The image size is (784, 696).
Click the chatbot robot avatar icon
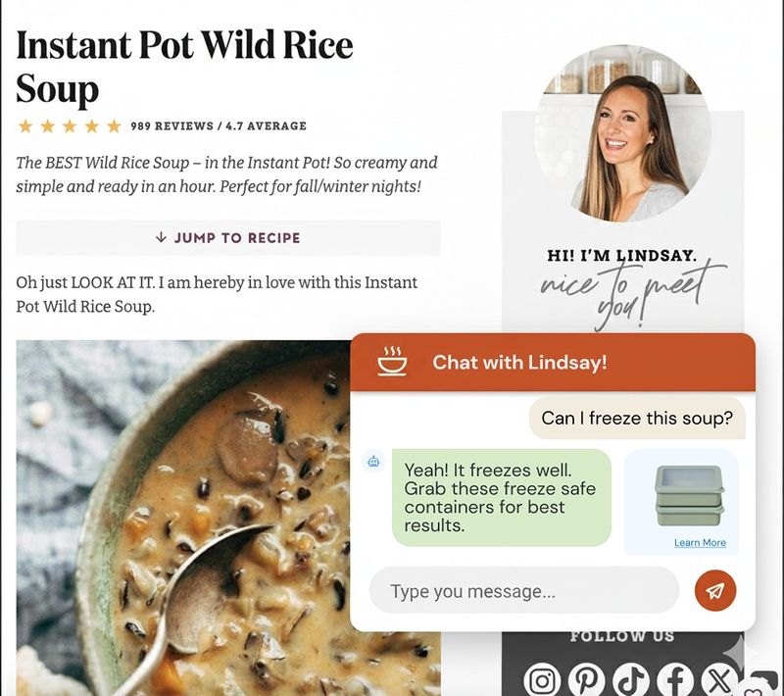(373, 462)
